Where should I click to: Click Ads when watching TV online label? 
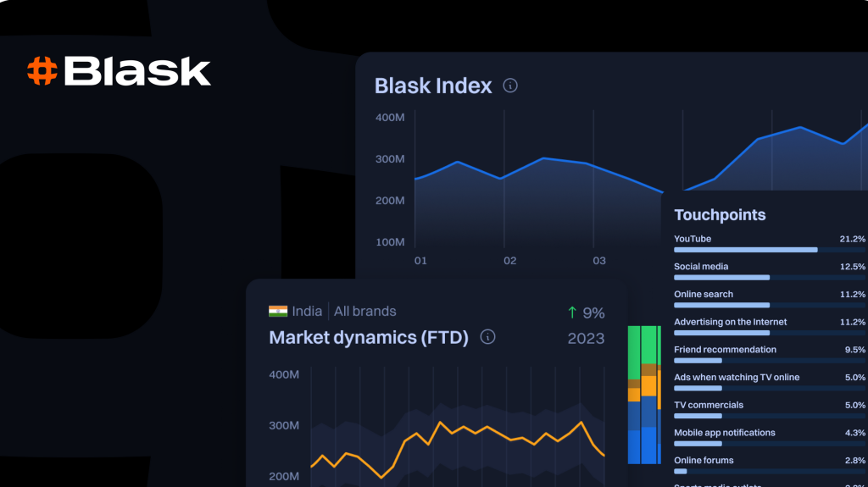click(x=737, y=377)
